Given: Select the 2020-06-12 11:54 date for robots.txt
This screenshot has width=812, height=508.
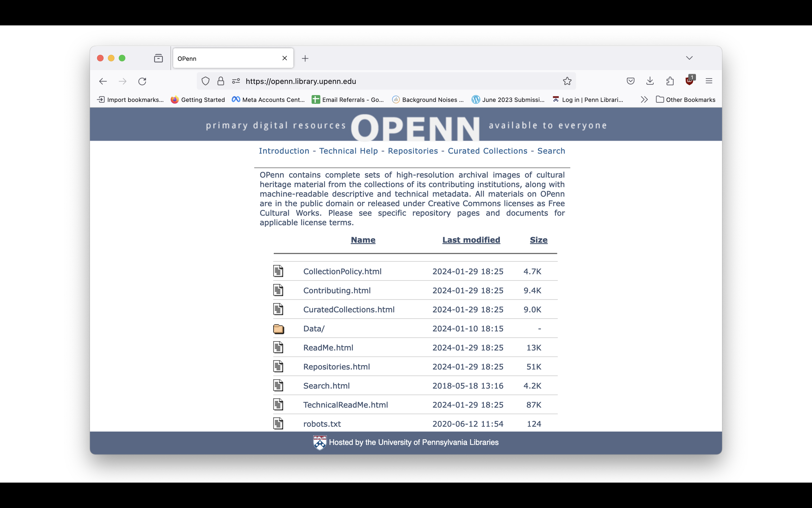Looking at the screenshot, I should click(468, 424).
